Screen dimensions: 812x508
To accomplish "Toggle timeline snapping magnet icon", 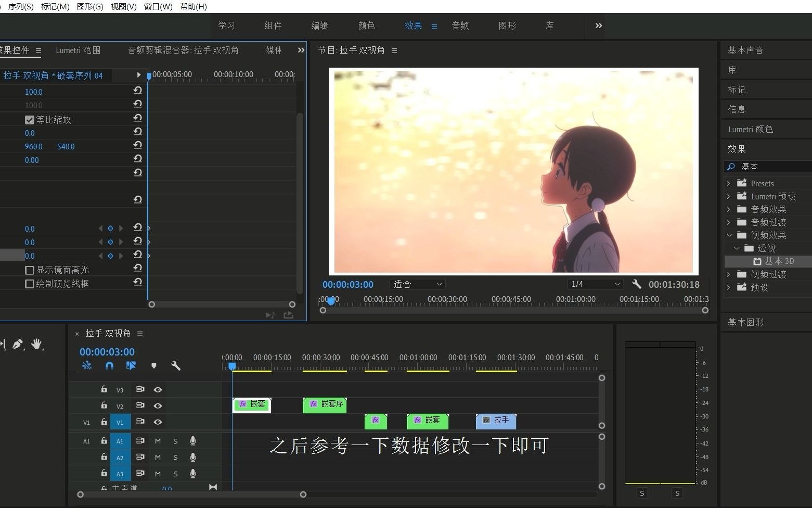I will coord(109,366).
